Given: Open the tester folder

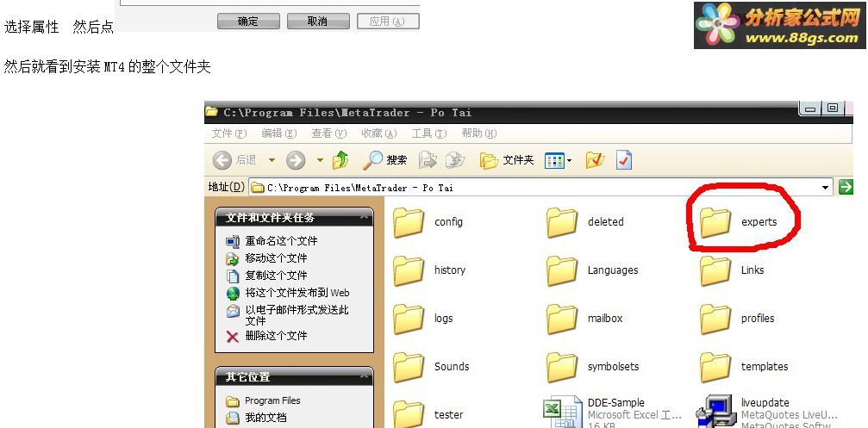Looking at the screenshot, I should pyautogui.click(x=428, y=415).
